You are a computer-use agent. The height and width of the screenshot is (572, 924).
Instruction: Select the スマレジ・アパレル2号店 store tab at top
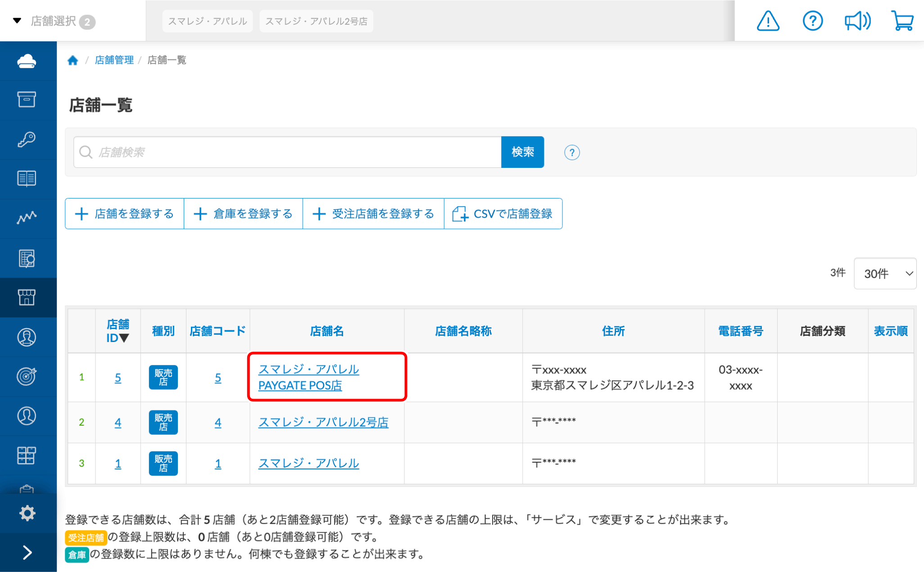coord(316,21)
